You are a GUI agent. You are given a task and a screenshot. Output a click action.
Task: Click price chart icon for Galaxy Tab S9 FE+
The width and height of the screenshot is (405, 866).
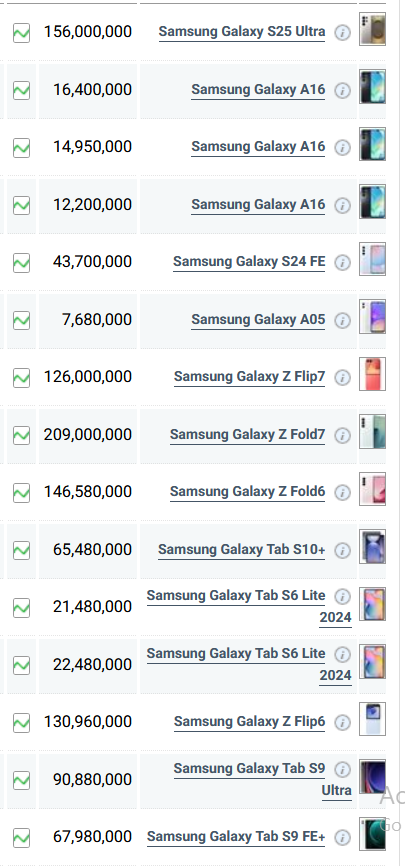coord(22,837)
